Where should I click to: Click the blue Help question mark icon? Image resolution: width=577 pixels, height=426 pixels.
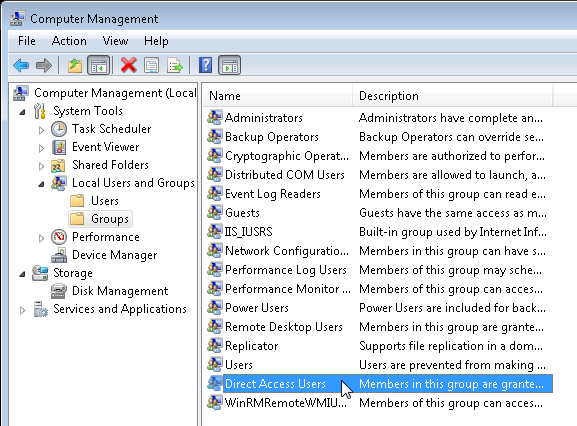coord(205,65)
